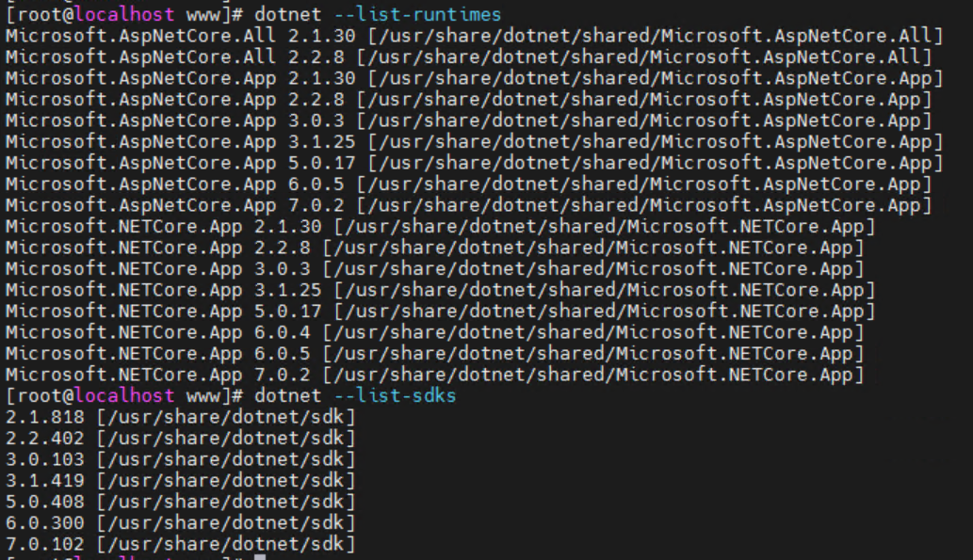Click 'localhost' in the first shell prompt
This screenshot has height=560, width=973.
point(124,14)
